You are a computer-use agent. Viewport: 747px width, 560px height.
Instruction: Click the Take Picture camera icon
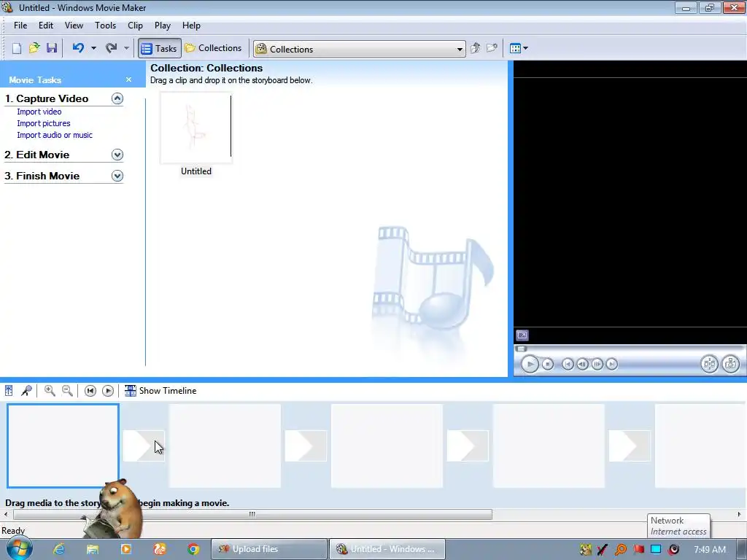[730, 365]
